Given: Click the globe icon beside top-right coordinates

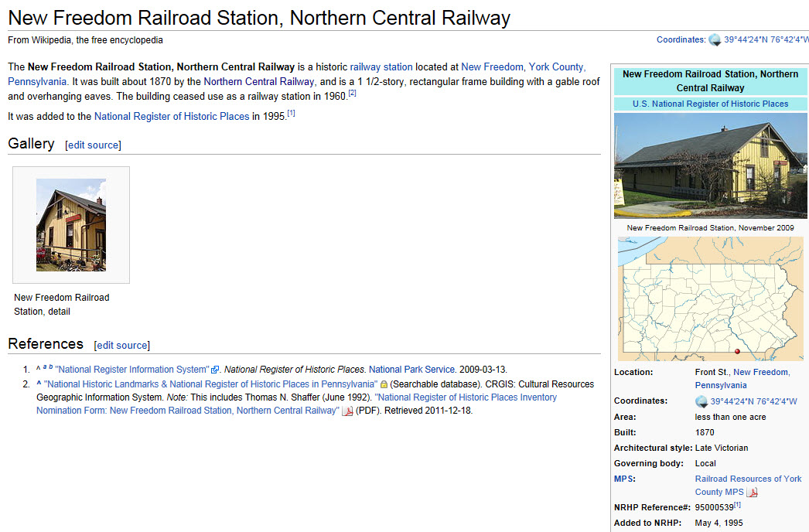Looking at the screenshot, I should tap(715, 40).
